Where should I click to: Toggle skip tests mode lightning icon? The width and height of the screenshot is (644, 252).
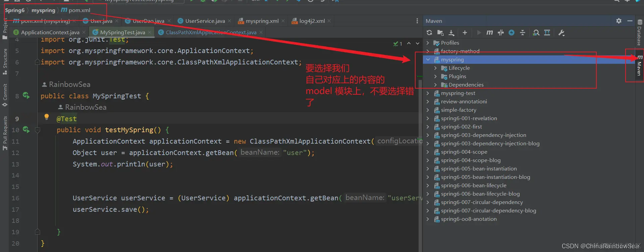pyautogui.click(x=512, y=33)
